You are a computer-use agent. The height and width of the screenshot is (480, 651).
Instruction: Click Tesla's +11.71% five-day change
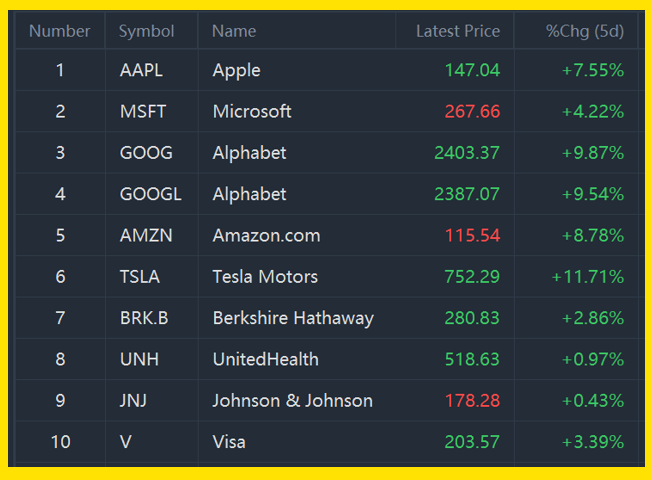(587, 277)
